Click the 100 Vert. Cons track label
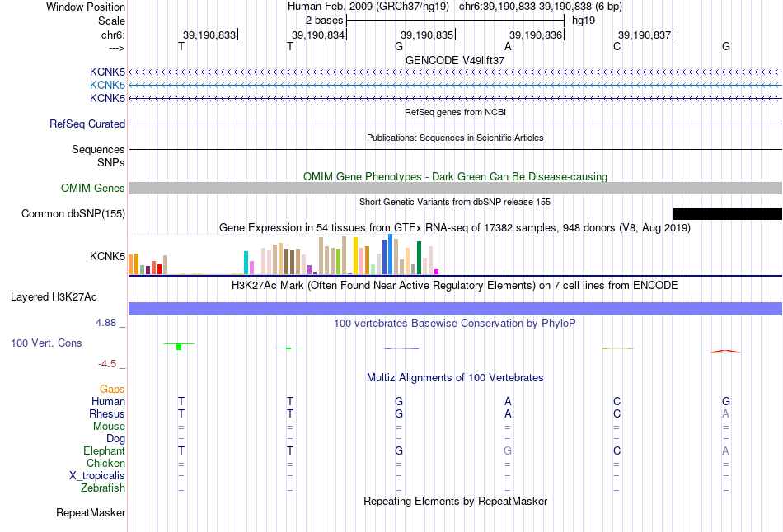Screen dimensions: 783x532 46,343
